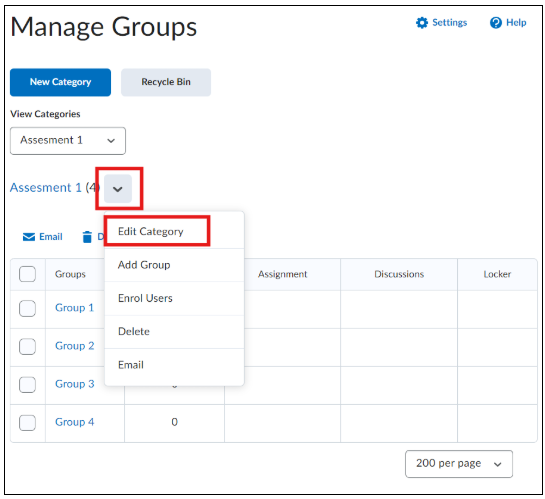
Task: Click the Settings gear icon
Action: click(x=422, y=23)
